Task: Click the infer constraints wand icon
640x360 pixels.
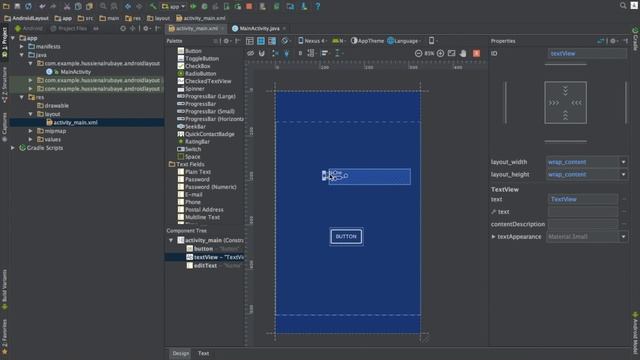Action: tap(287, 53)
